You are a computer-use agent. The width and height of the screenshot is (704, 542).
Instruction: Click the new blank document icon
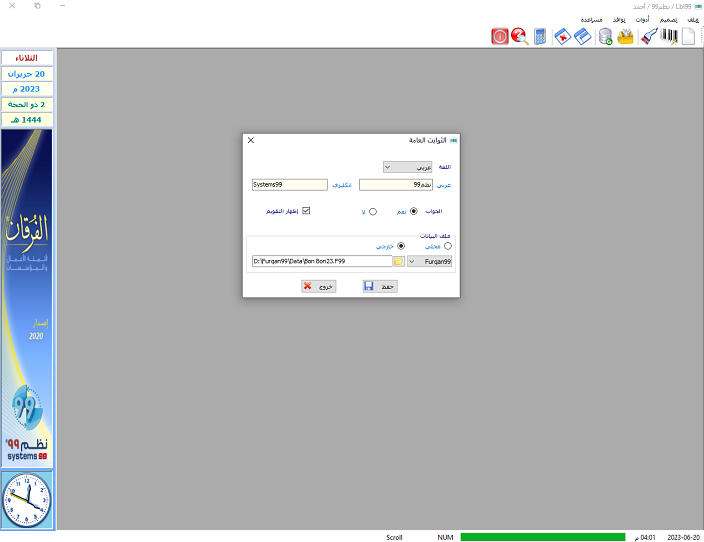[x=688, y=37]
